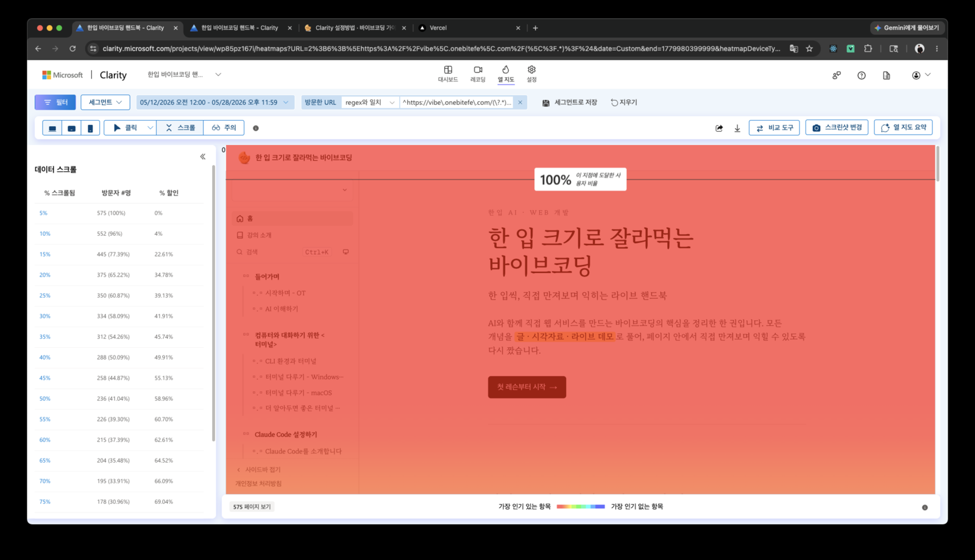Switch heatmap to 클릭 click mode

pos(125,128)
